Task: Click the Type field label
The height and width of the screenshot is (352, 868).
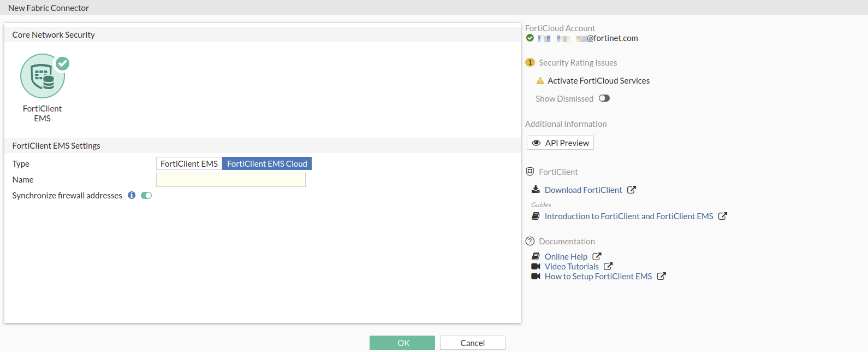Action: tap(21, 164)
